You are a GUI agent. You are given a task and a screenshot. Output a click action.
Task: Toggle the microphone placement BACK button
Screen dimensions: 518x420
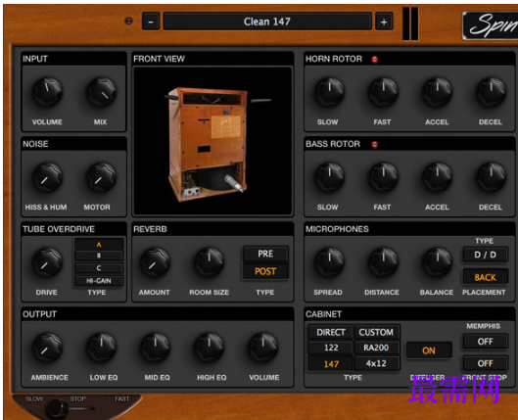pos(485,277)
